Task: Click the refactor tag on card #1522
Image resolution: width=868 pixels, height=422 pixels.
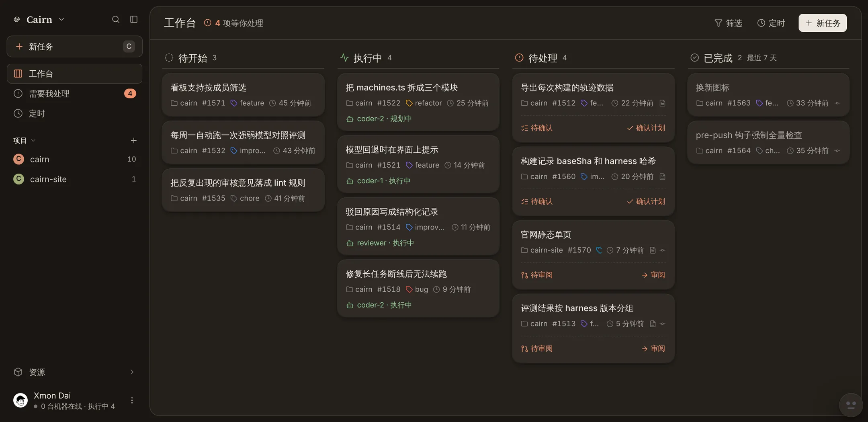Action: point(424,103)
